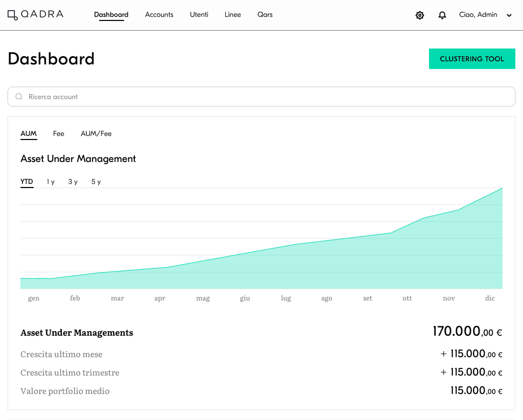Navigate to the Qars section
Image resolution: width=523 pixels, height=420 pixels.
[x=265, y=15]
